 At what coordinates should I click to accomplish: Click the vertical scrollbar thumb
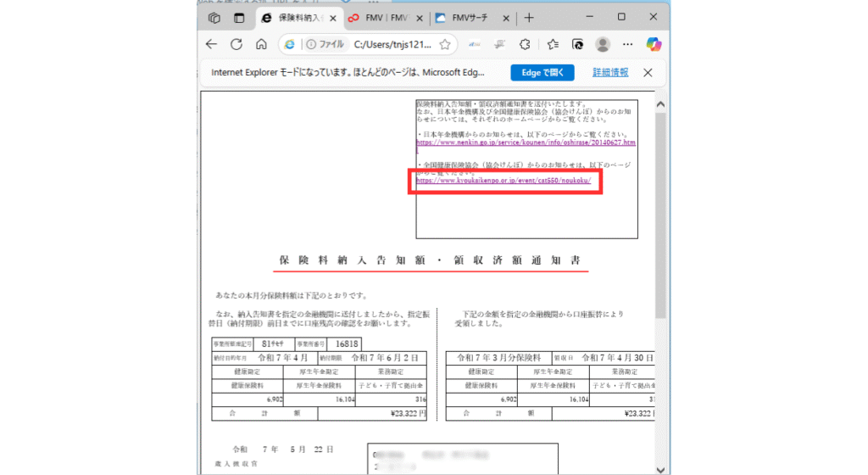(660, 215)
